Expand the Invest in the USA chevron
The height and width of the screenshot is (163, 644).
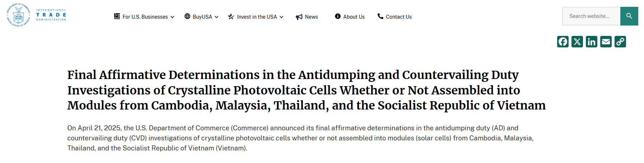[x=281, y=17]
